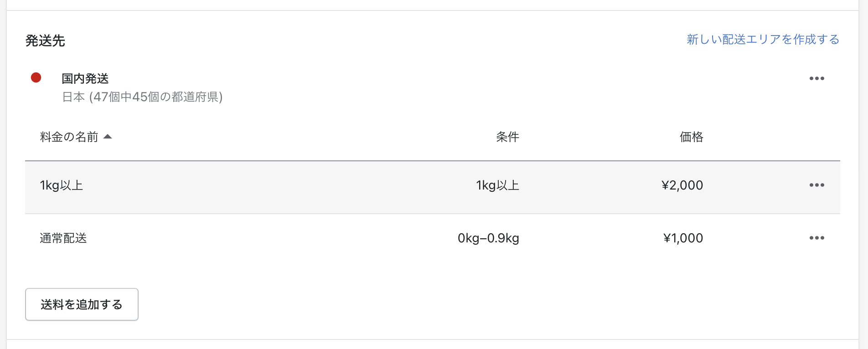Open 新しい配送エリアを作成する link

click(x=763, y=40)
